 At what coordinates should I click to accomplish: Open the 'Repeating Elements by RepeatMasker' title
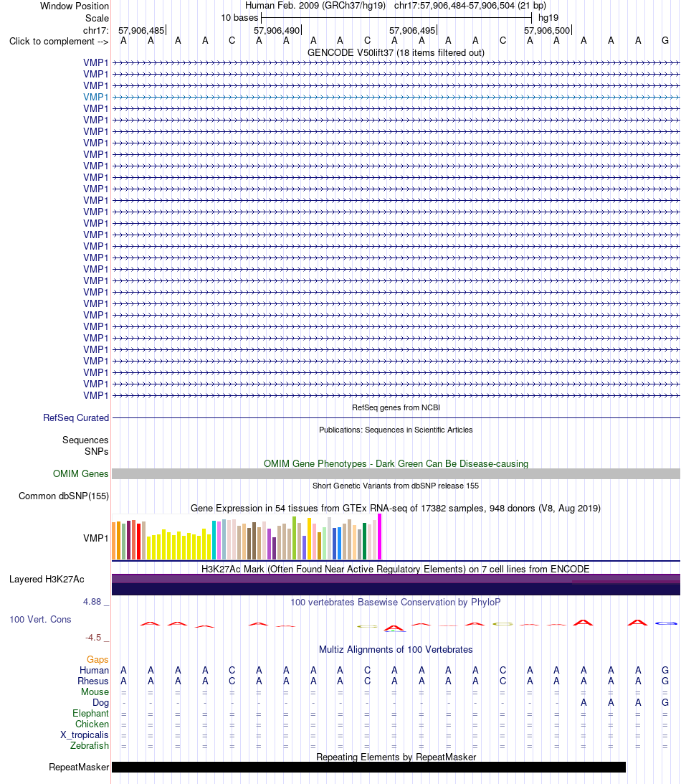tap(396, 757)
